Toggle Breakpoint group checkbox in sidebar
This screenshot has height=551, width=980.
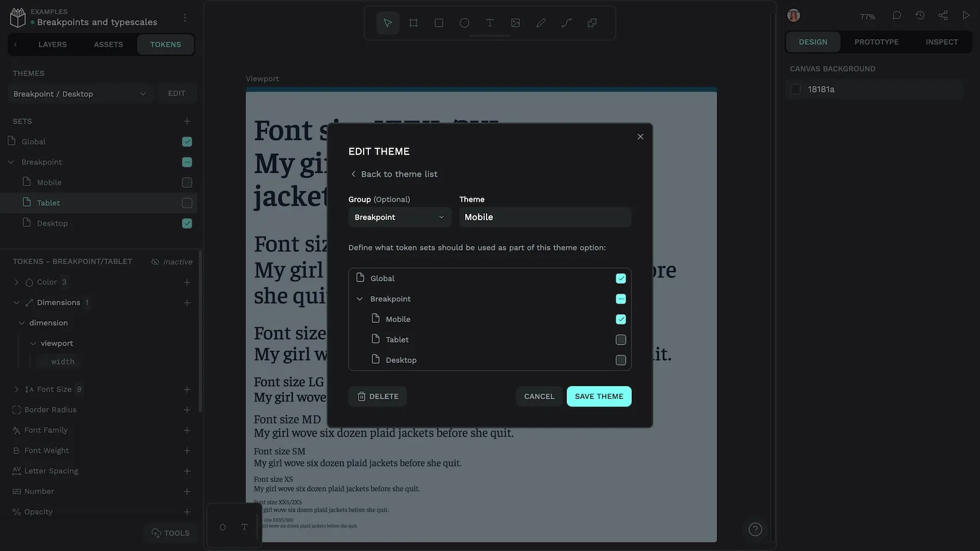tap(187, 162)
